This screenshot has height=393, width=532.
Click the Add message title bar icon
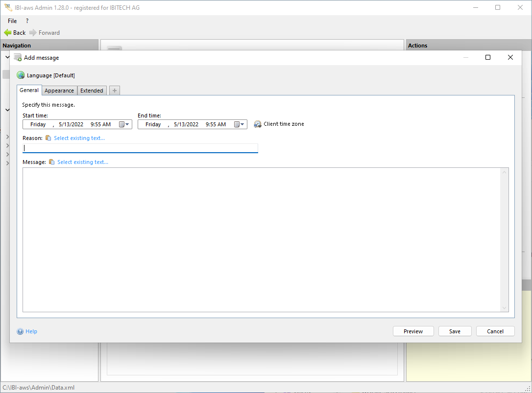(18, 57)
